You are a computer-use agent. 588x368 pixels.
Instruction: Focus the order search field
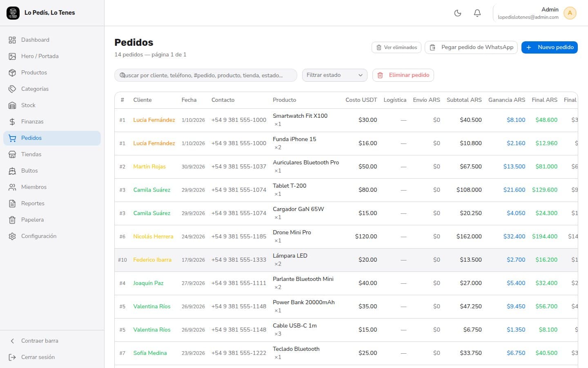click(x=206, y=75)
